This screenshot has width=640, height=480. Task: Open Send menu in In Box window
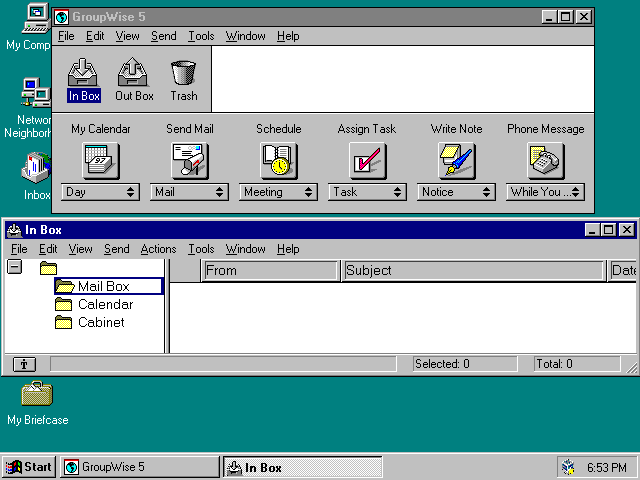(117, 249)
